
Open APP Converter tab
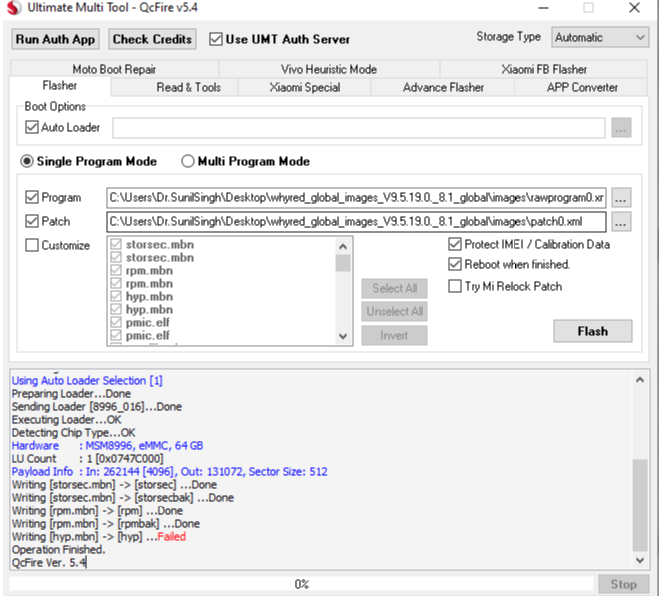582,87
